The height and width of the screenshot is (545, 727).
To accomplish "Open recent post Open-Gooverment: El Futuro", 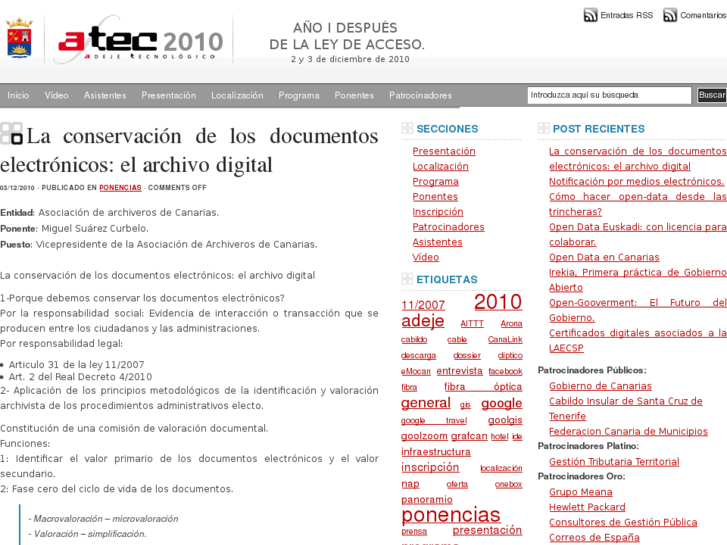I will [x=638, y=310].
